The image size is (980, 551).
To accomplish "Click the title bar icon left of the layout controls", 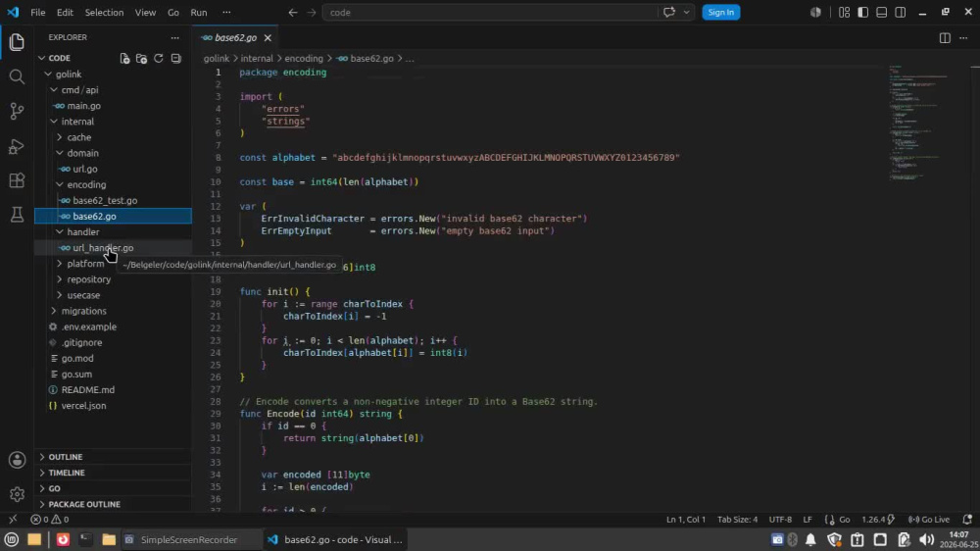I will [815, 13].
